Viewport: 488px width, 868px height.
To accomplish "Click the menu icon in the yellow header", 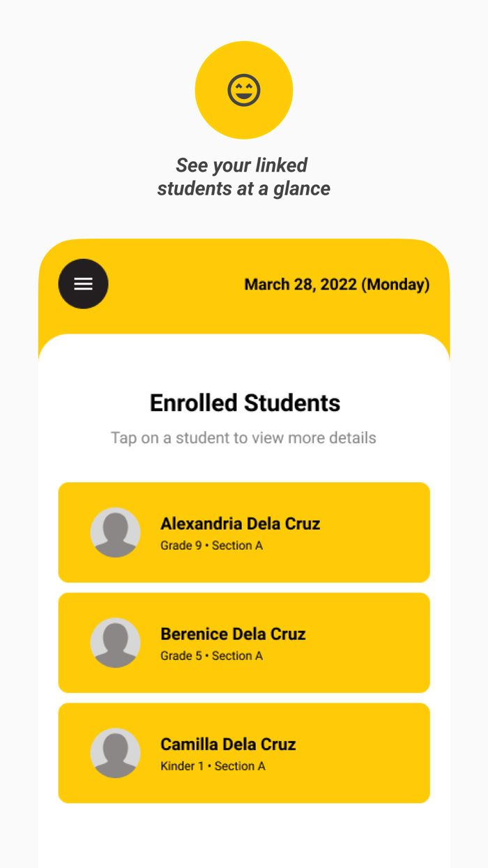I will pos(83,283).
